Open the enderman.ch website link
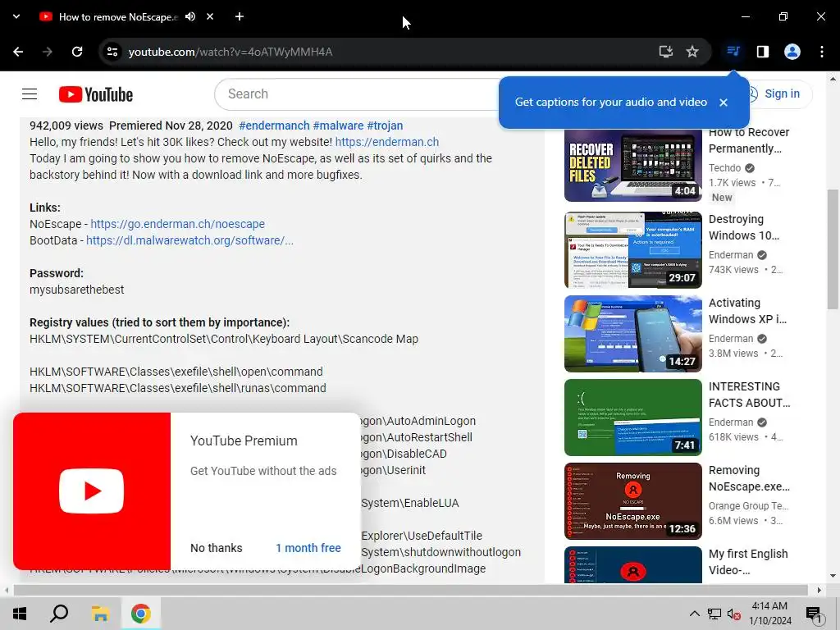Image resolution: width=840 pixels, height=630 pixels. 387,142
